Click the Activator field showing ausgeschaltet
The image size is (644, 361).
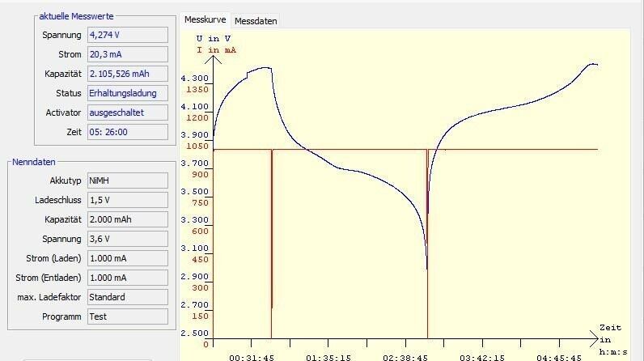coord(127,113)
